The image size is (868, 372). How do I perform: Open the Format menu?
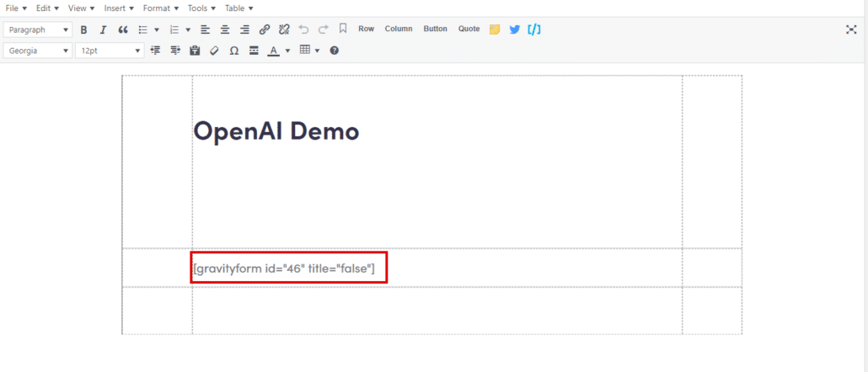[x=160, y=8]
